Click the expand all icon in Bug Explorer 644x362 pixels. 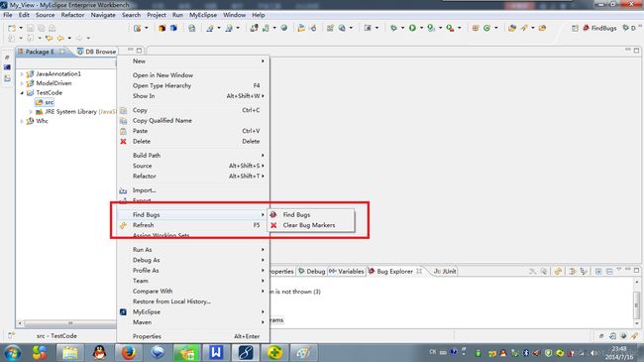598,271
